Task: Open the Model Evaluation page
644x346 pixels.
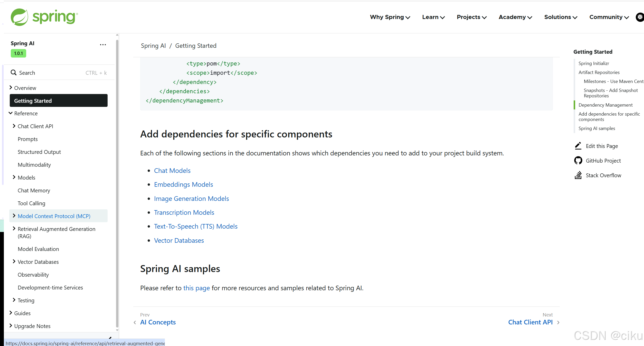Action: click(38, 249)
